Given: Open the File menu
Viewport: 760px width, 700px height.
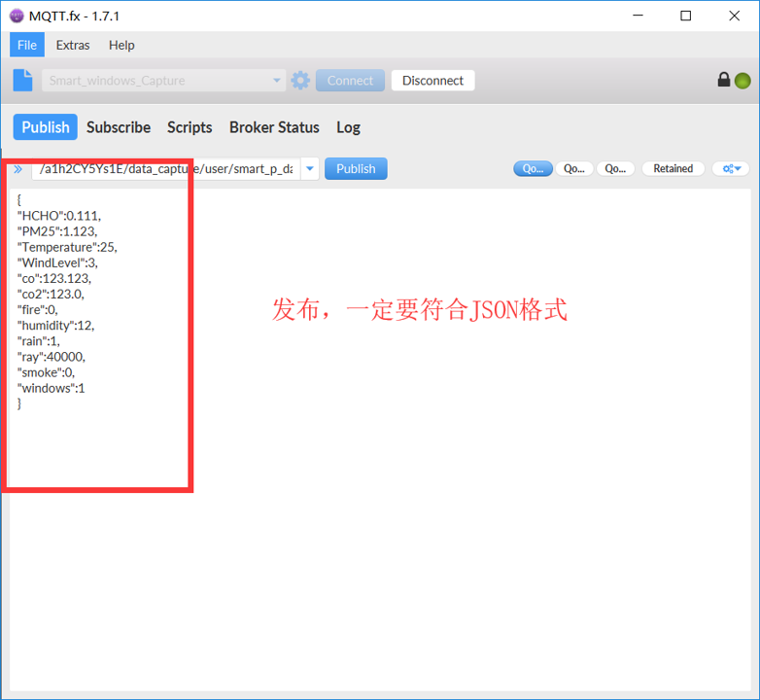Looking at the screenshot, I should 27,45.
